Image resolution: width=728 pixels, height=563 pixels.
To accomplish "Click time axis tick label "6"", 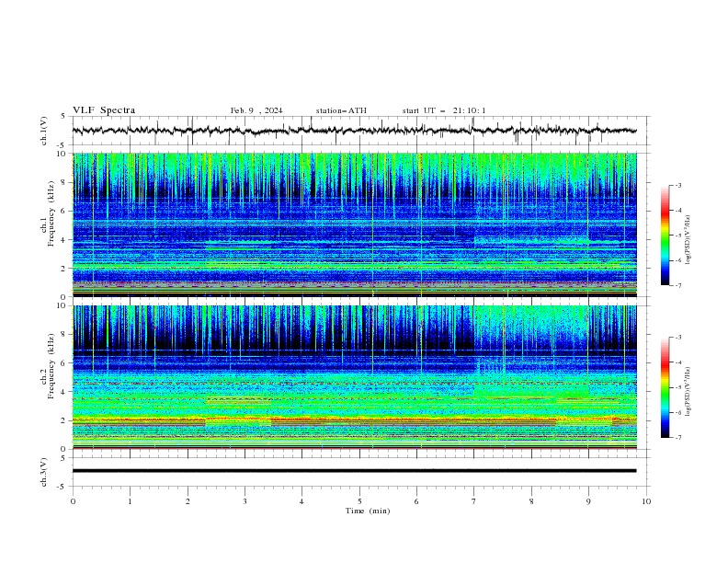I will (x=416, y=501).
